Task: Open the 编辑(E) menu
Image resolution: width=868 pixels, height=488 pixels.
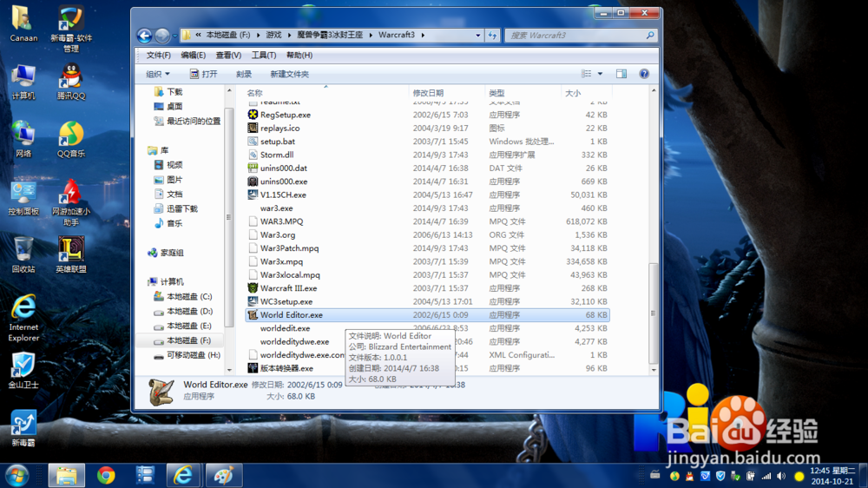Action: click(x=194, y=55)
